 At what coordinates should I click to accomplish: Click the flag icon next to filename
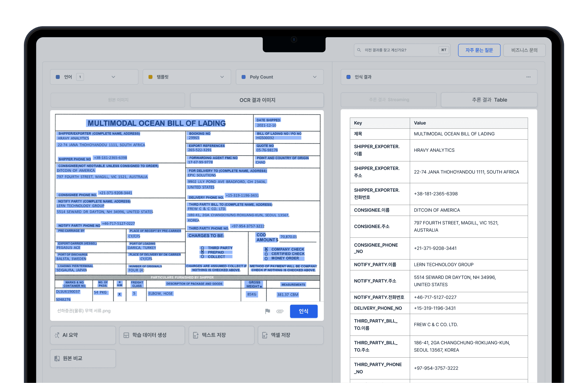[x=267, y=311]
